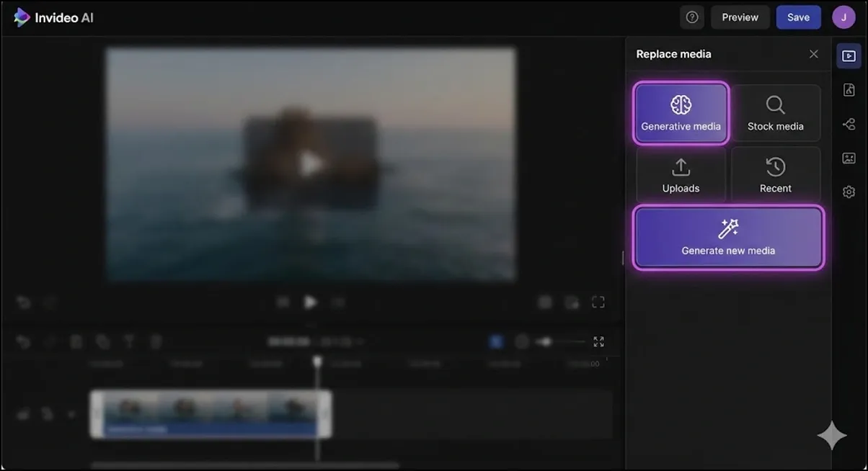Click the help question mark icon
This screenshot has width=868, height=471.
[692, 17]
